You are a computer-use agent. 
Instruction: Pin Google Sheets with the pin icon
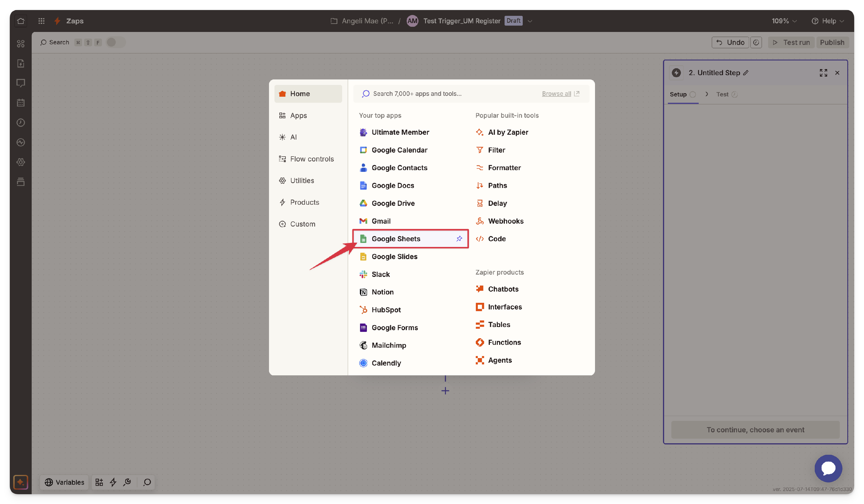pyautogui.click(x=459, y=238)
